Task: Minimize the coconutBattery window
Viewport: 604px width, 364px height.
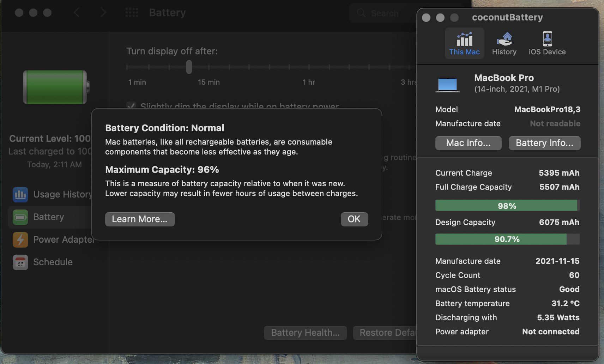Action: [x=440, y=18]
